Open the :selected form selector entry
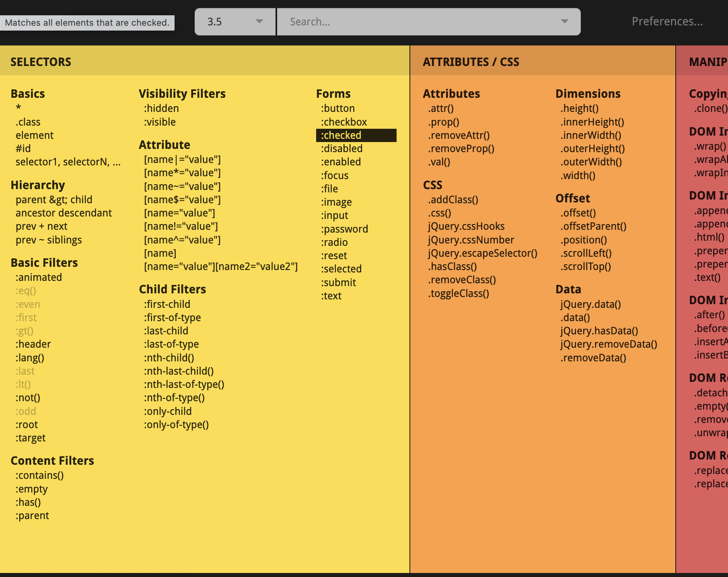Screen dimensions: 728x577 (341, 269)
